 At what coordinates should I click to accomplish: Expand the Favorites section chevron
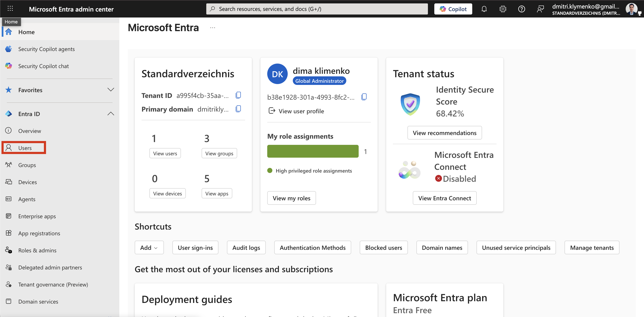pos(111,90)
